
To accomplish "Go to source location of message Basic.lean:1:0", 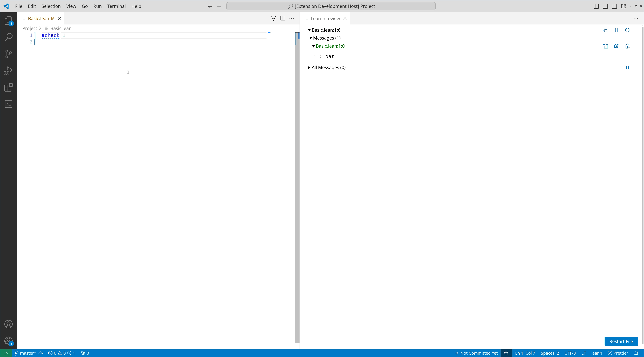I will pyautogui.click(x=605, y=46).
